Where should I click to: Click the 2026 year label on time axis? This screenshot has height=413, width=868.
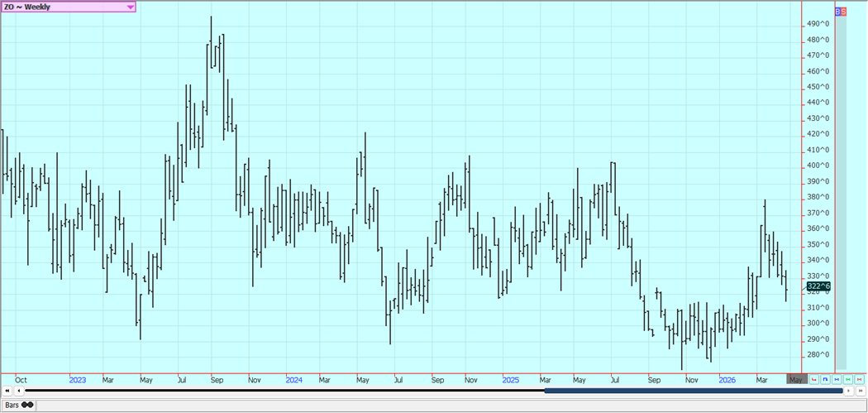pyautogui.click(x=727, y=380)
